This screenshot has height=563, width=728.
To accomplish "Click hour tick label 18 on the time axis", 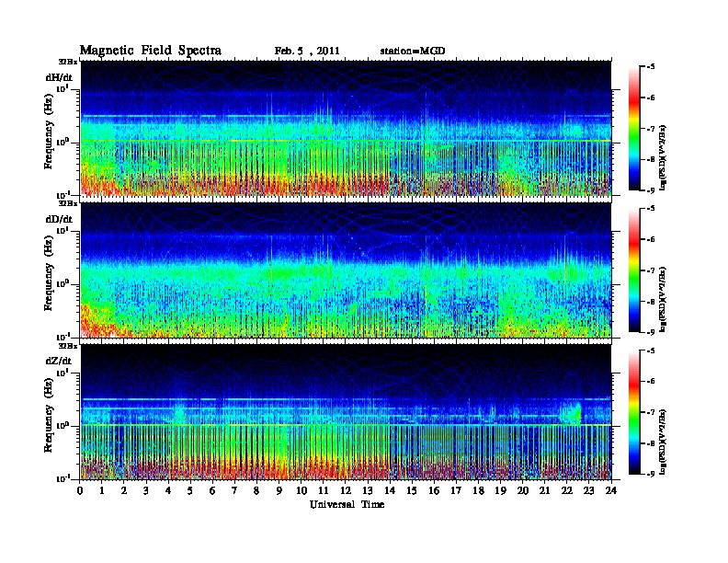I will coord(478,490).
